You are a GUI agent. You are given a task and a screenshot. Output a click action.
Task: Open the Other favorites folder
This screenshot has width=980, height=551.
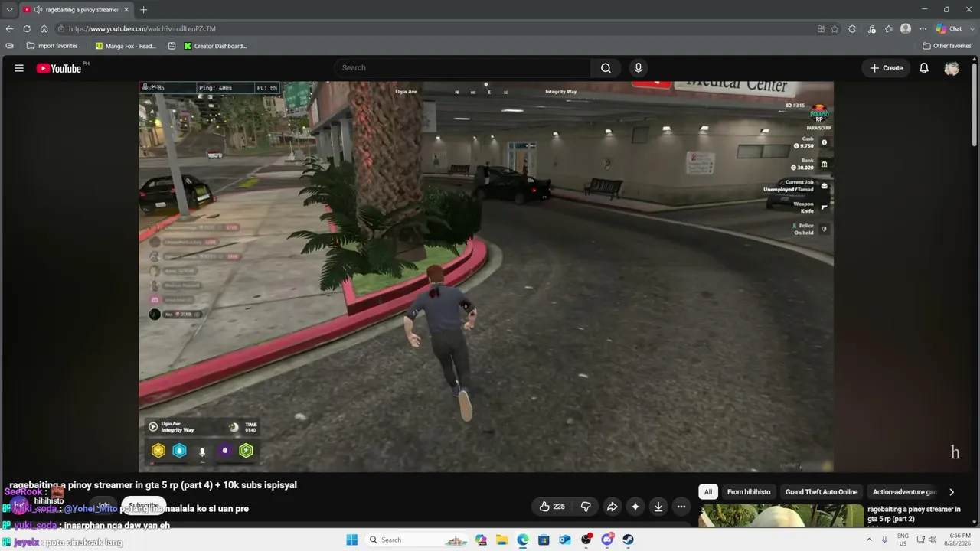947,46
